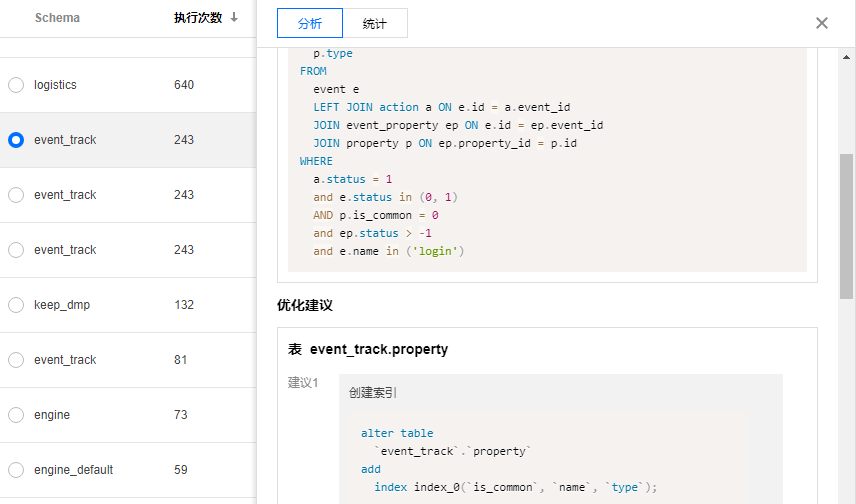
Task: Select the engine_default radio button
Action: (16, 470)
